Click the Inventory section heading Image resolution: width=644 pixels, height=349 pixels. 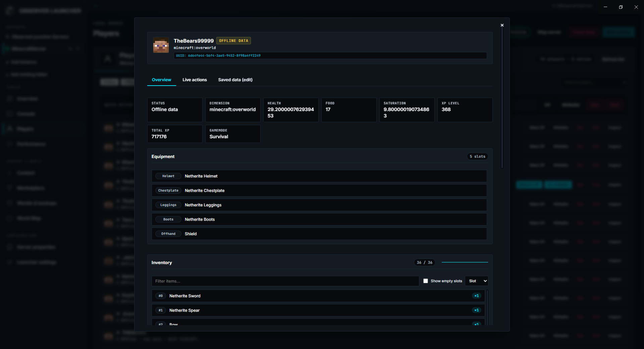(162, 263)
